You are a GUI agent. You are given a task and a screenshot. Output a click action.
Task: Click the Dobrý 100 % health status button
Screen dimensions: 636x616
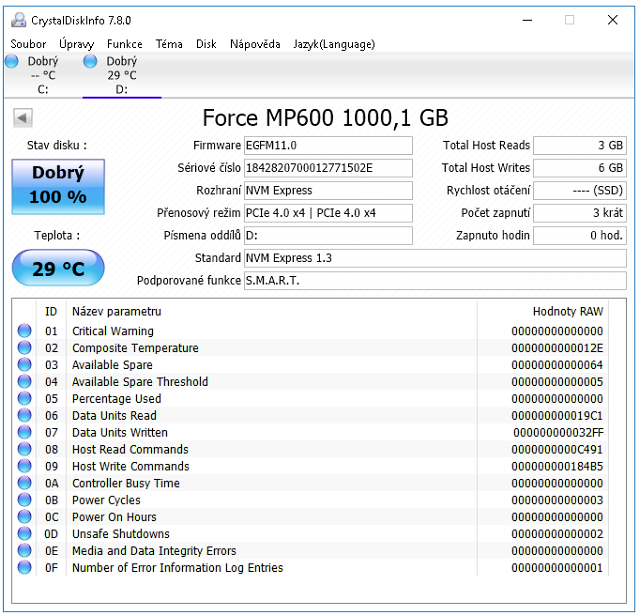(x=58, y=187)
